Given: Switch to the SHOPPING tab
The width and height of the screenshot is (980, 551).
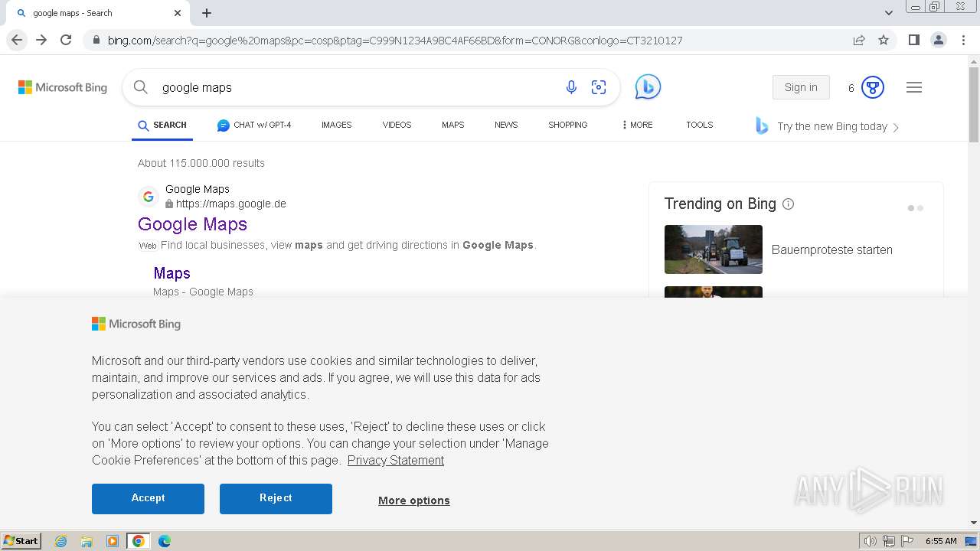Looking at the screenshot, I should 567,125.
